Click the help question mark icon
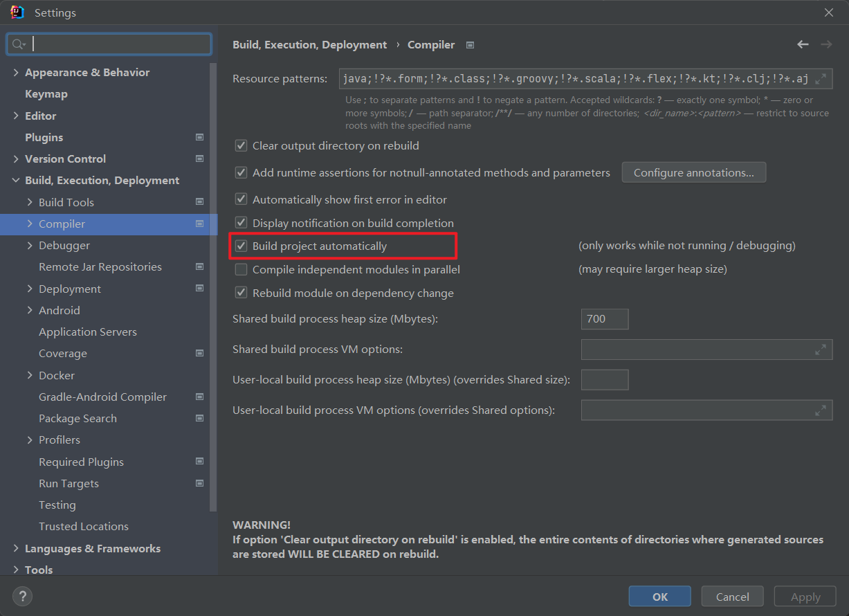Viewport: 849px width, 616px height. (22, 596)
